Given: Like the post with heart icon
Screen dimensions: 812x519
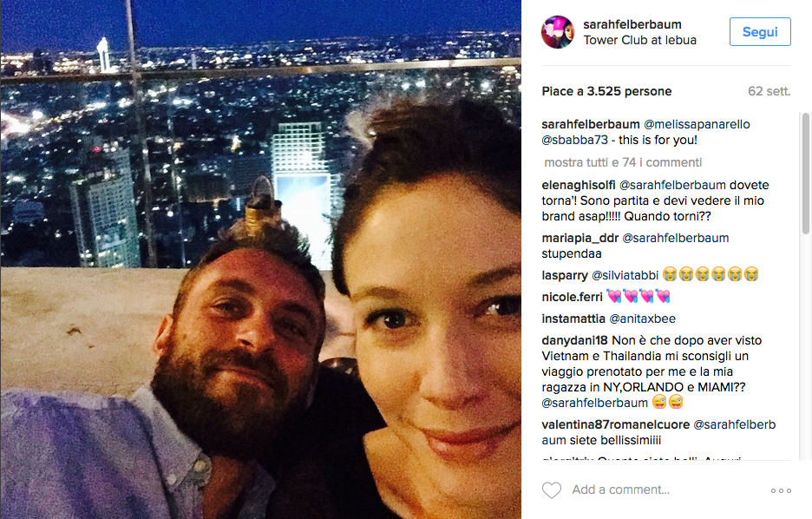Looking at the screenshot, I should pyautogui.click(x=552, y=490).
